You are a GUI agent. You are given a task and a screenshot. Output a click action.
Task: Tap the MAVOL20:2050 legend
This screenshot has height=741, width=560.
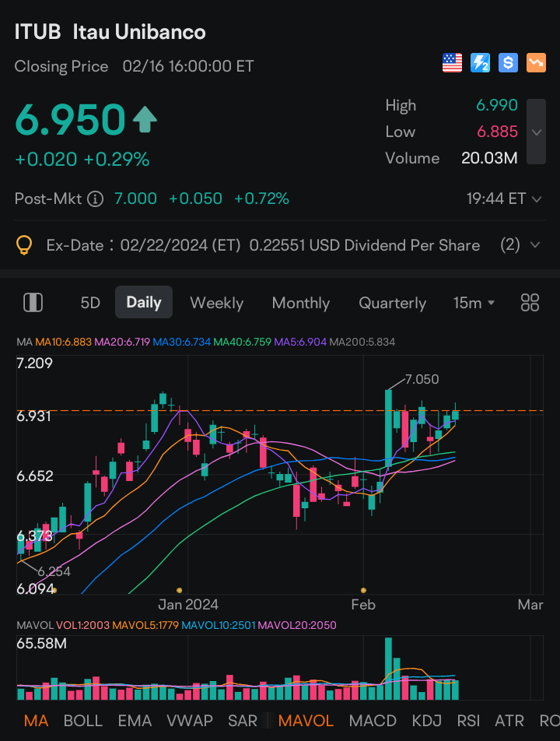[297, 625]
